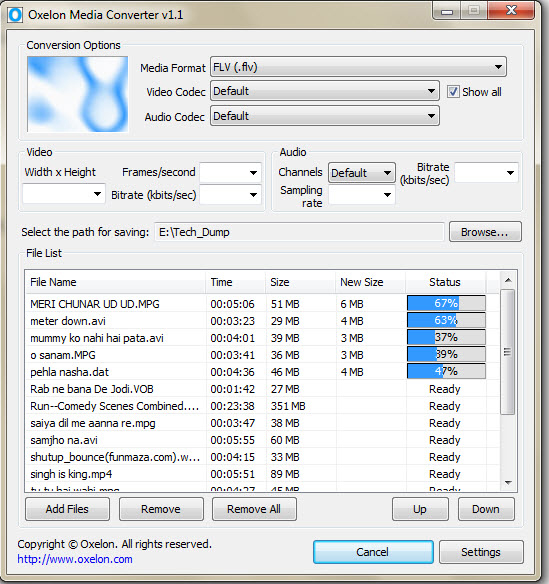Open the Video Codec dropdown

325,91
